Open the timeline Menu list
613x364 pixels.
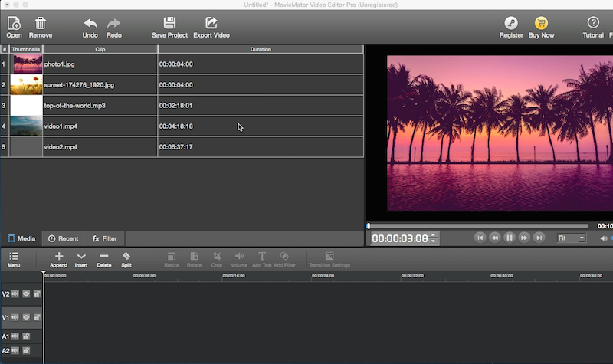[x=14, y=258]
